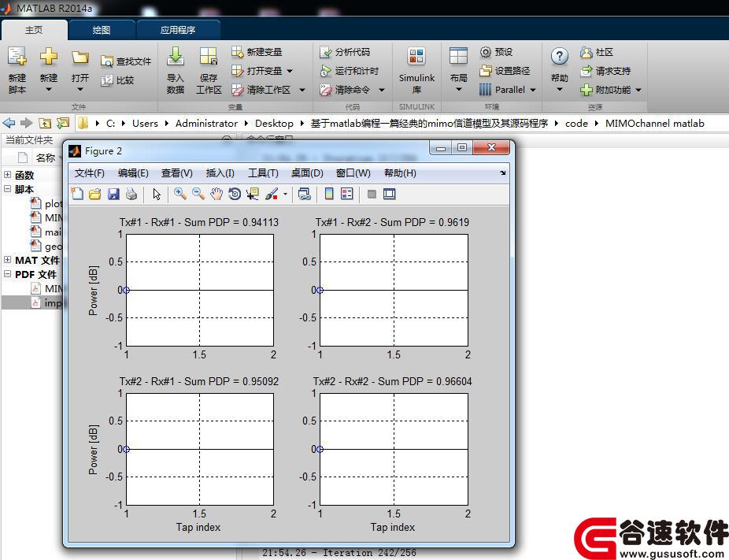Screen dimensions: 729x560
Task: Activate the Brush data tool
Action: [272, 194]
